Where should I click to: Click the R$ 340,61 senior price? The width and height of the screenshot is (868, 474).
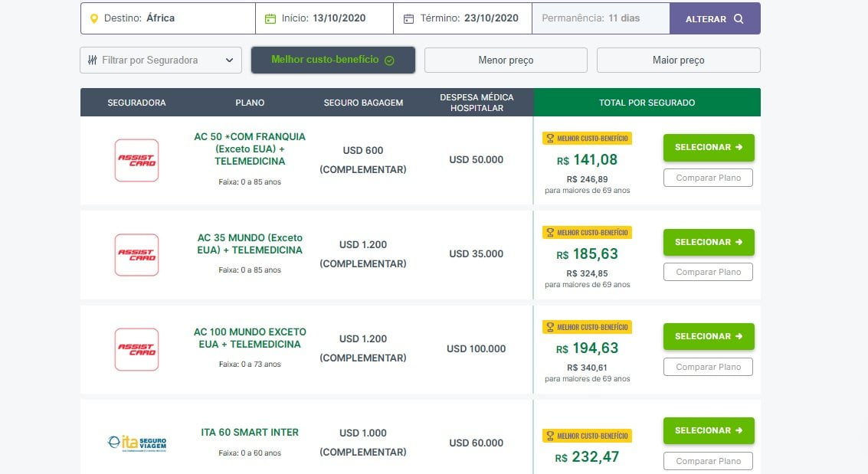tap(587, 368)
